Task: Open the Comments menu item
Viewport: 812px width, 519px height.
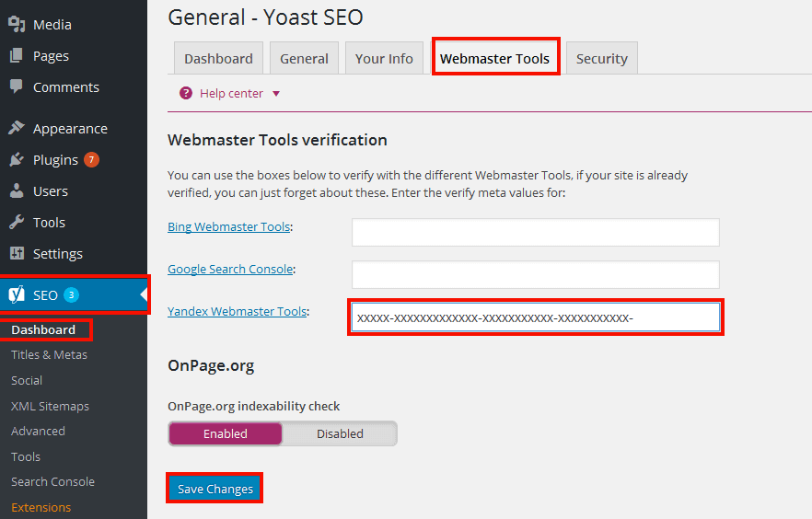Action: pyautogui.click(x=65, y=86)
